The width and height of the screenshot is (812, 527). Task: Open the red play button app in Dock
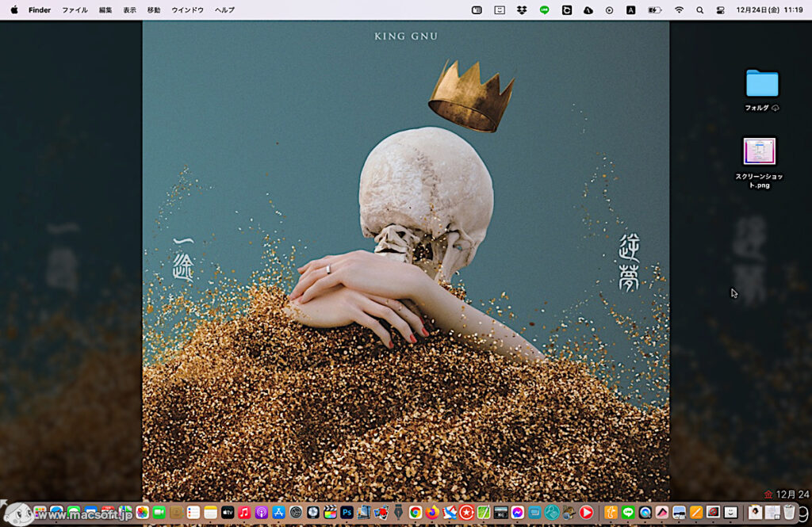[586, 513]
